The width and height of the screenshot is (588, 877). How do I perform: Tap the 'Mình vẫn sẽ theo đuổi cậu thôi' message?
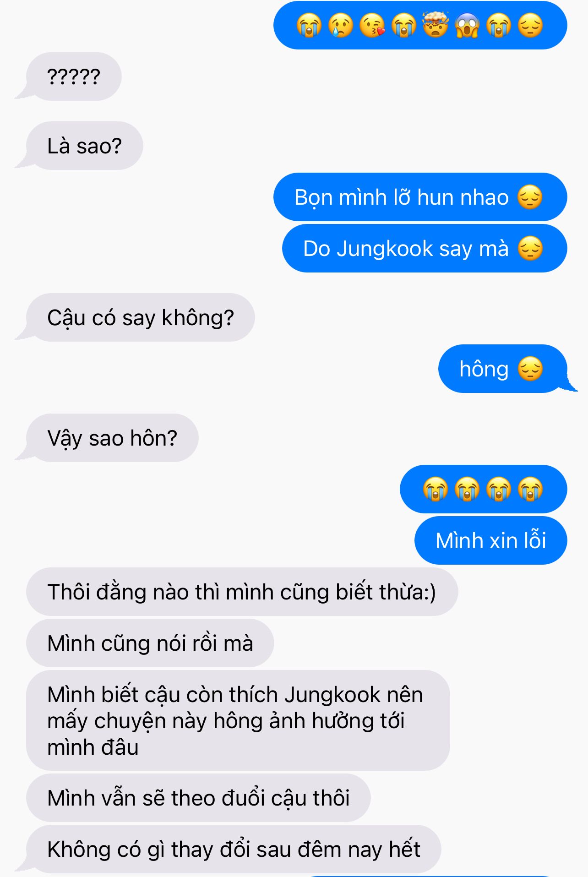[x=198, y=798]
